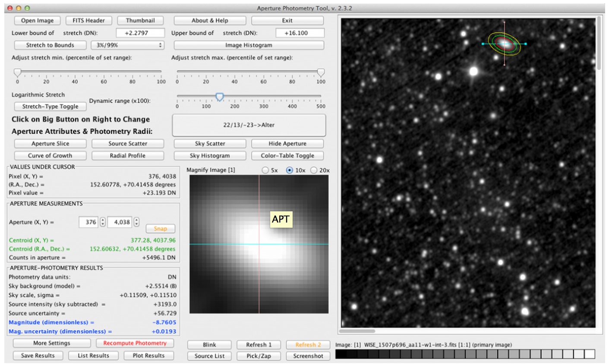The width and height of the screenshot is (612, 364).
Task: Open the Source Scatter plot
Action: point(128,143)
